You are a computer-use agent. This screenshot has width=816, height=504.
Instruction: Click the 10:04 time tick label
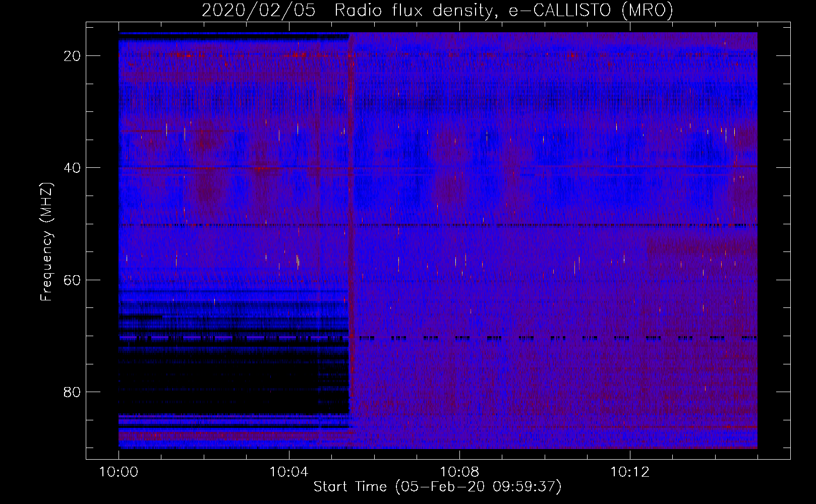[x=289, y=472]
